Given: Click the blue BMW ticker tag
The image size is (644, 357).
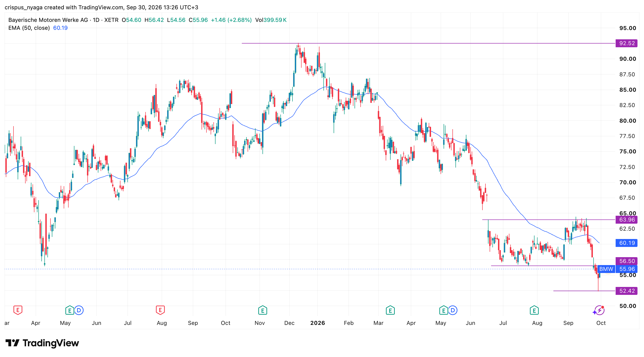Looking at the screenshot, I should (x=606, y=269).
